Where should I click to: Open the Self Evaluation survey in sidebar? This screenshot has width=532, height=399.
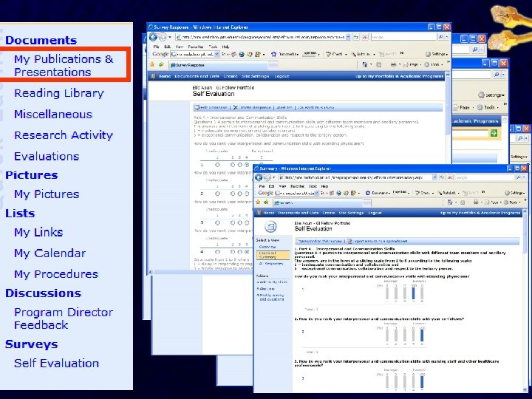[56, 363]
